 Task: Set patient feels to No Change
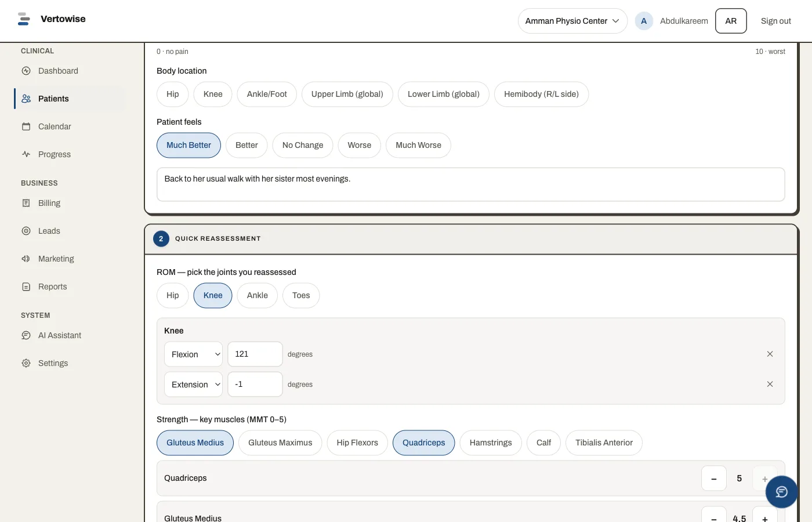pos(303,145)
